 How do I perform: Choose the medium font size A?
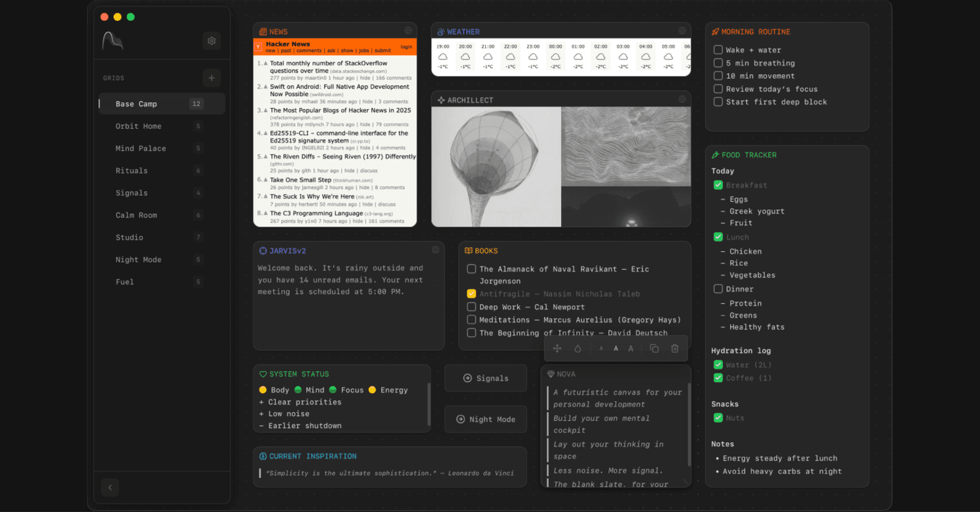(x=616, y=348)
